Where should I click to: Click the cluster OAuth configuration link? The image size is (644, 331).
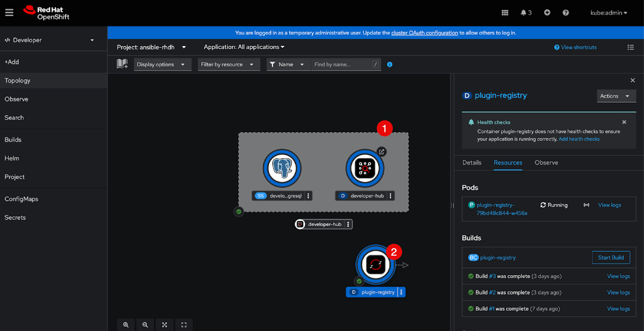[425, 33]
